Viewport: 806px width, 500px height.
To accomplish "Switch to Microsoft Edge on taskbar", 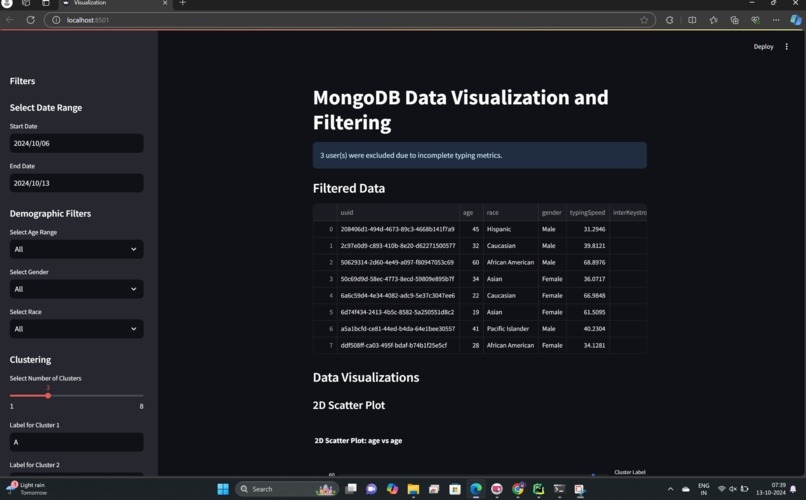I will pyautogui.click(x=476, y=489).
